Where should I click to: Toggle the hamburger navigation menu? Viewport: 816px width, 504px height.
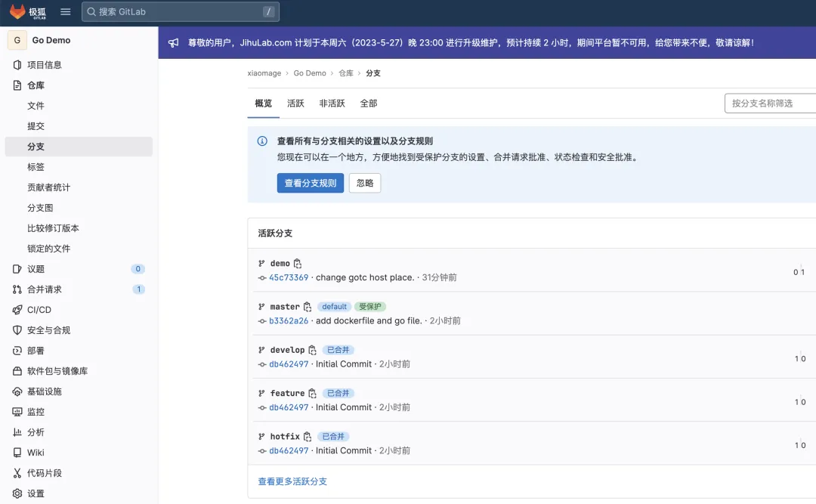point(65,11)
